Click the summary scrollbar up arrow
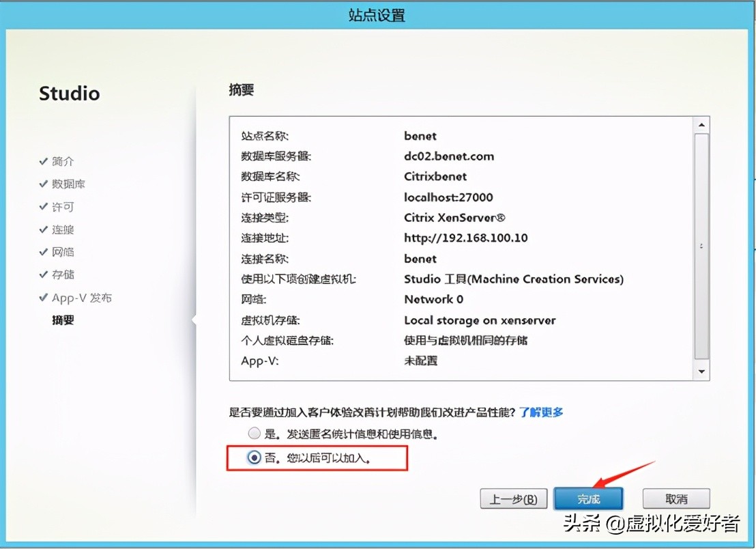 (x=701, y=125)
